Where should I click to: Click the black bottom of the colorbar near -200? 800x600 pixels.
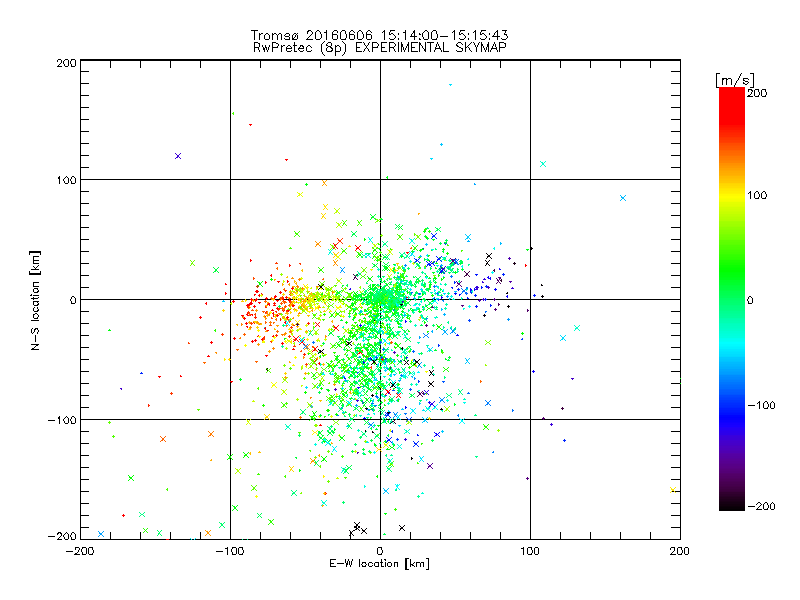(732, 505)
